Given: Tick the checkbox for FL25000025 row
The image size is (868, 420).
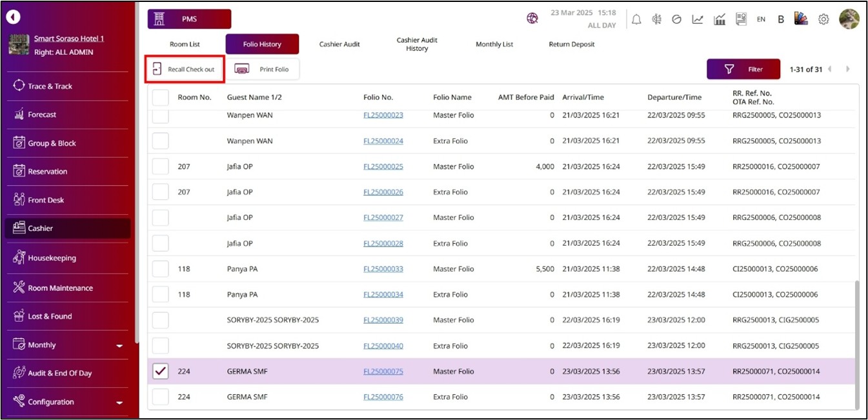Looking at the screenshot, I should 160,166.
